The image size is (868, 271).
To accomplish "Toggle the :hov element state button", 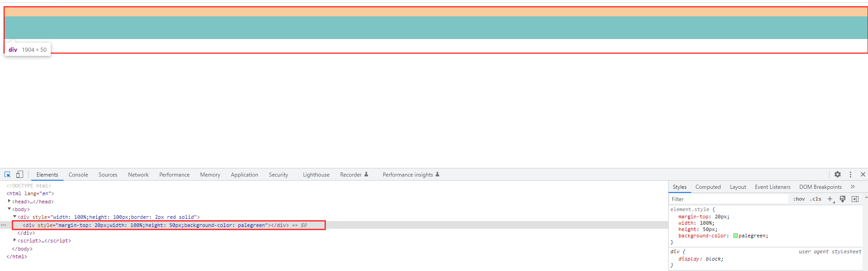I will 799,199.
